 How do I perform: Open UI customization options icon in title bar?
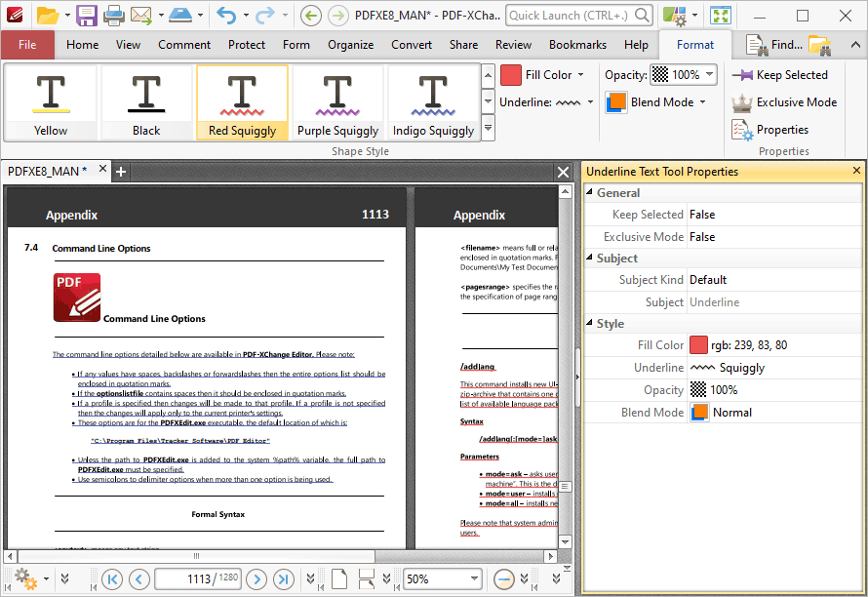675,16
